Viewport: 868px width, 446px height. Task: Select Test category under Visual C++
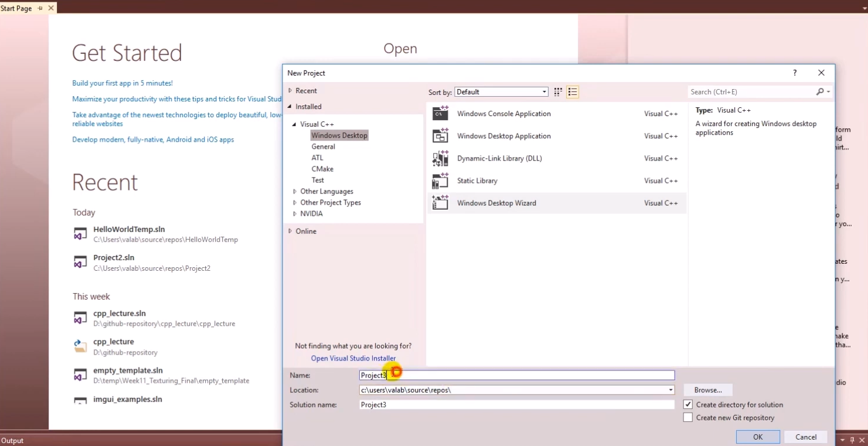[x=318, y=180]
